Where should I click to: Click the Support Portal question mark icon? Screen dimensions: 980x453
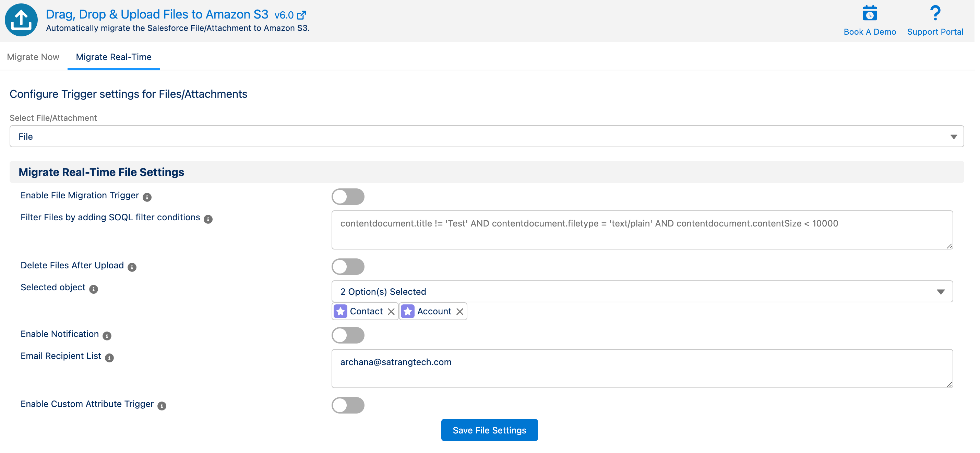click(935, 13)
